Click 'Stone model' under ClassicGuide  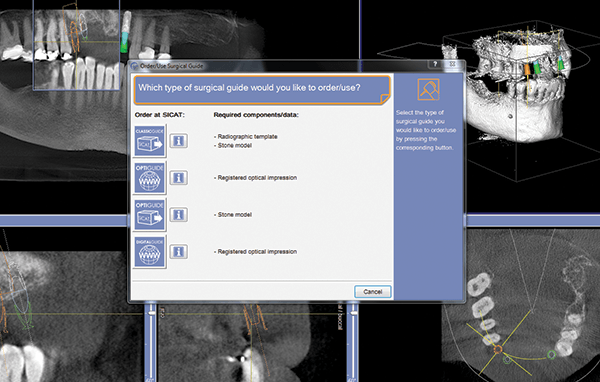235,145
